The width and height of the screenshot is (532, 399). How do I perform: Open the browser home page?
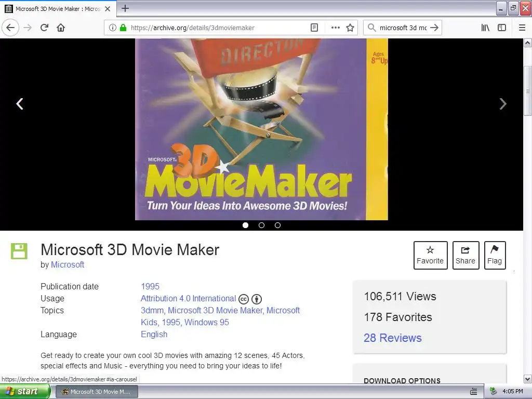tap(61, 28)
